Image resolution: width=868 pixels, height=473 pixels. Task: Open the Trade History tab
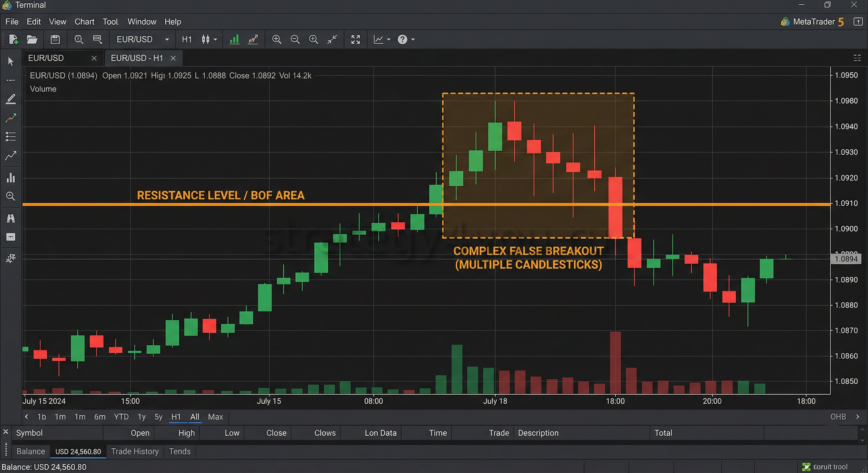pos(135,451)
